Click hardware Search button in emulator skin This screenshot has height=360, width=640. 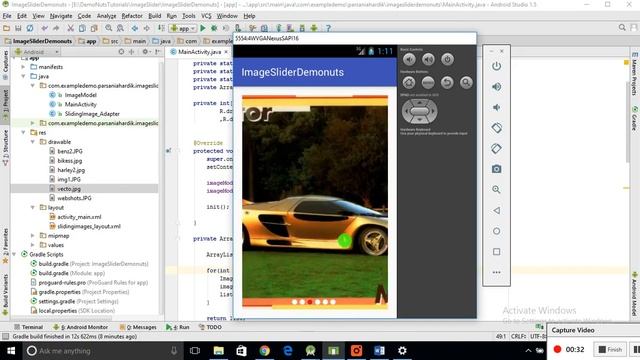click(466, 82)
